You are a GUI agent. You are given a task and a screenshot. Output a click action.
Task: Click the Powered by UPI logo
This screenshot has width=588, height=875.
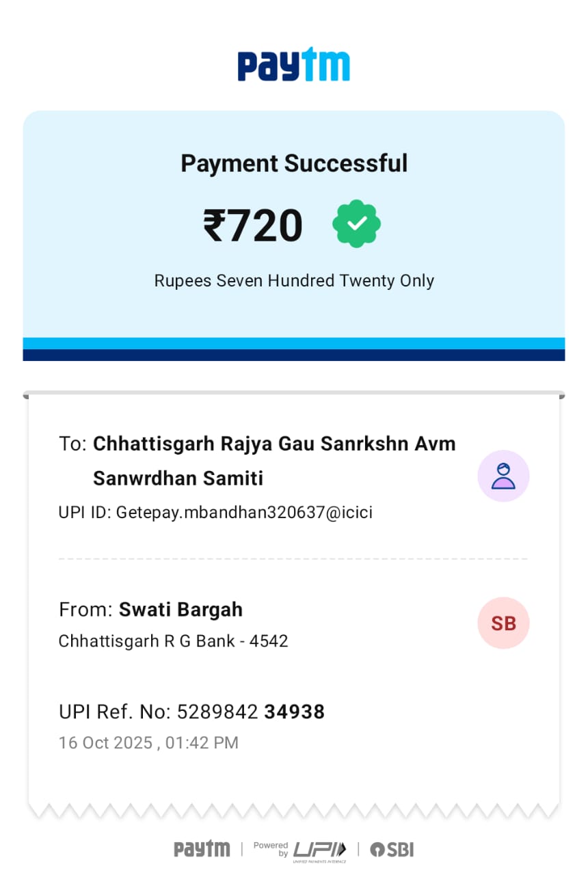tap(299, 850)
